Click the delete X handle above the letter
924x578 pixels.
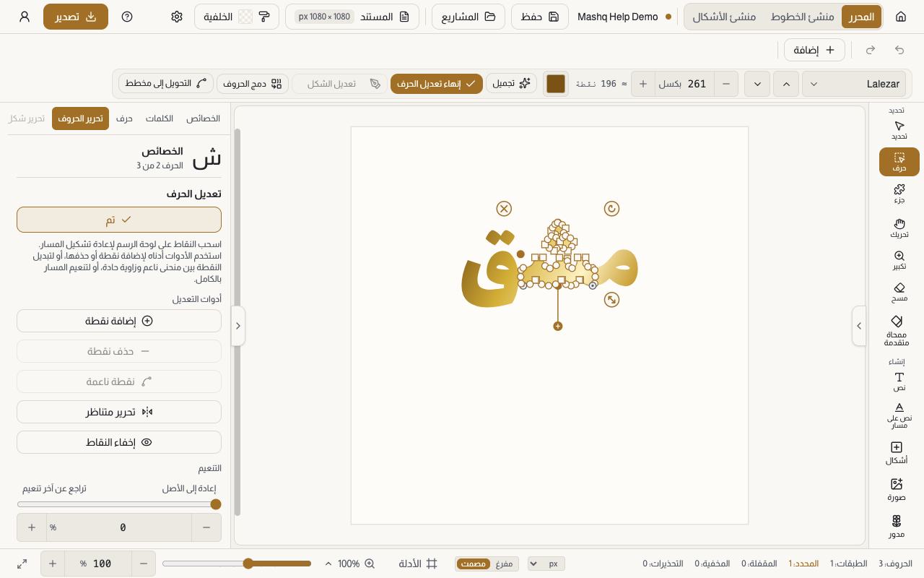click(x=504, y=209)
